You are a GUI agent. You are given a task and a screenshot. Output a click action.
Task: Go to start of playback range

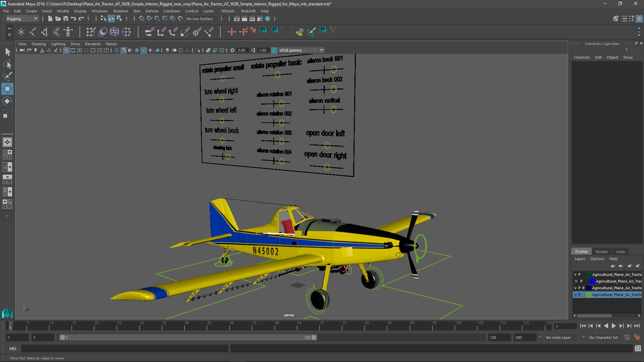(x=583, y=326)
